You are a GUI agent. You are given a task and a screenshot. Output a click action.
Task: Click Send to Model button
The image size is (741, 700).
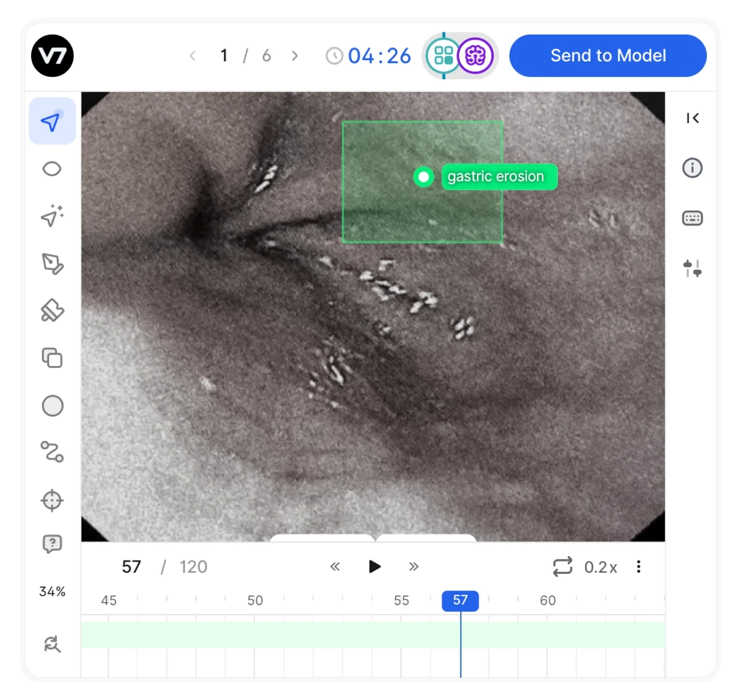(x=608, y=56)
